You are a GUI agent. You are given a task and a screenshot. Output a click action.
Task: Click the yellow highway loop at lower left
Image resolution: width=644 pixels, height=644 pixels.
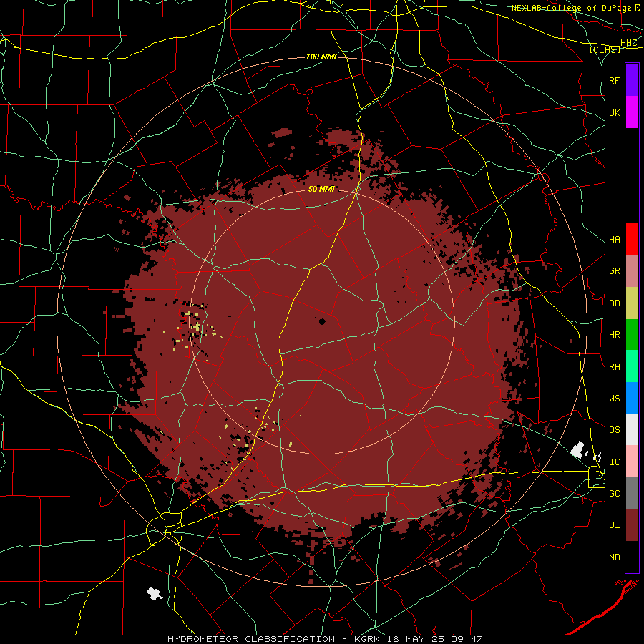click(165, 529)
